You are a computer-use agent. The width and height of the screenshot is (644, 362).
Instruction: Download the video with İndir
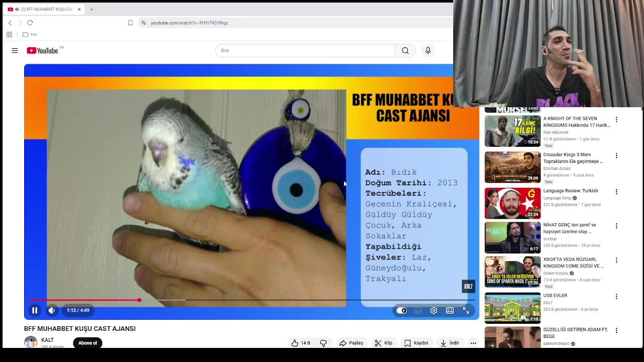point(450,343)
